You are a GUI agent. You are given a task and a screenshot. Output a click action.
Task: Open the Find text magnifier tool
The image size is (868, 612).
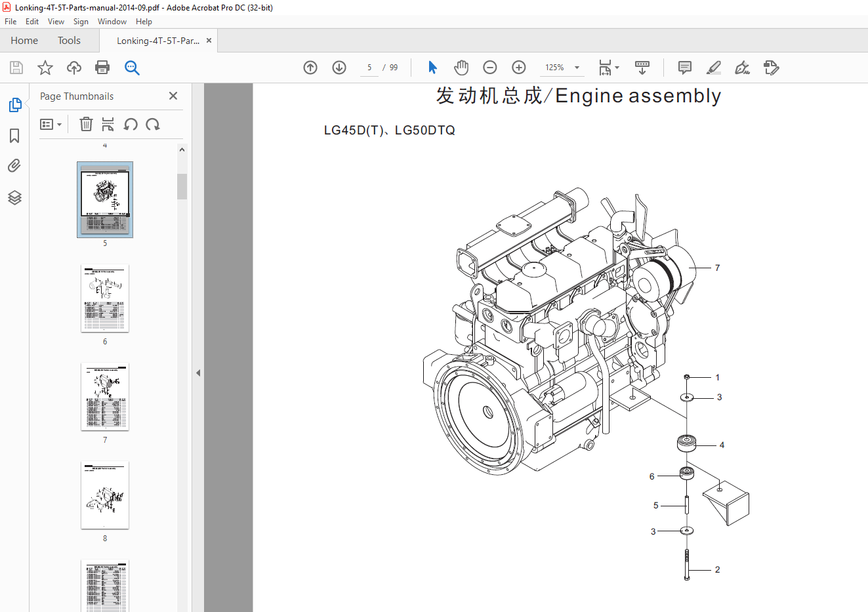[132, 68]
